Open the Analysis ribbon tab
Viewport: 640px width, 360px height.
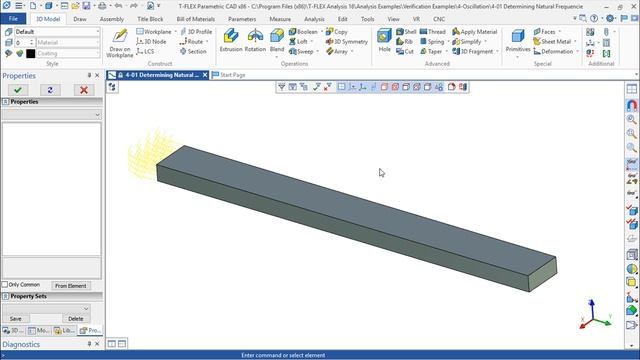click(314, 19)
